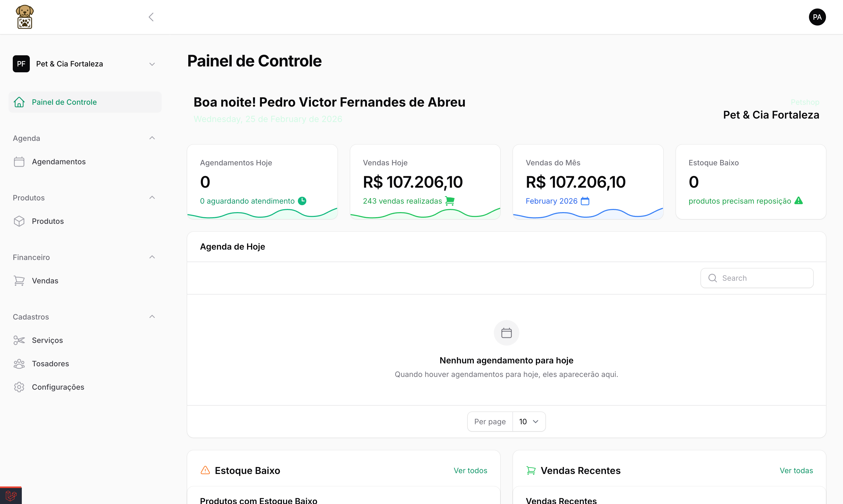The height and width of the screenshot is (504, 843).
Task: Select the Vendas menu item
Action: click(x=45, y=280)
